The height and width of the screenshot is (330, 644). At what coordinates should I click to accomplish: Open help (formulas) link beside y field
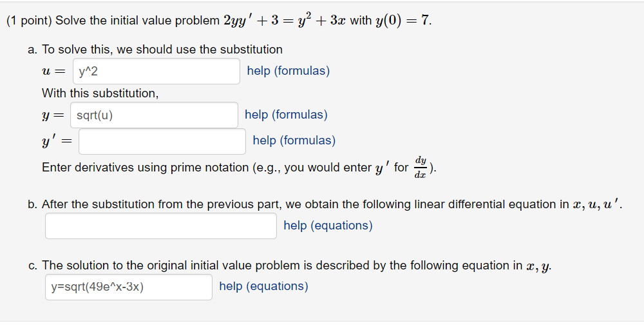[x=286, y=115]
